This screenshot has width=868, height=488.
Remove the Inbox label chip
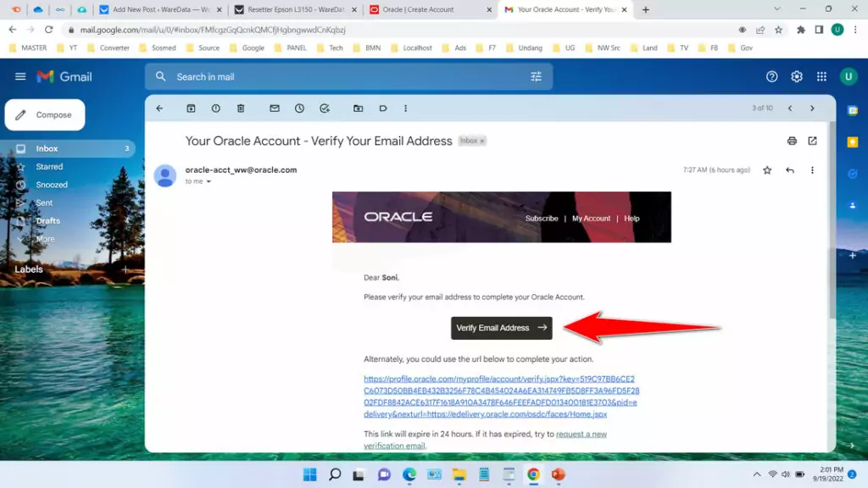(482, 141)
